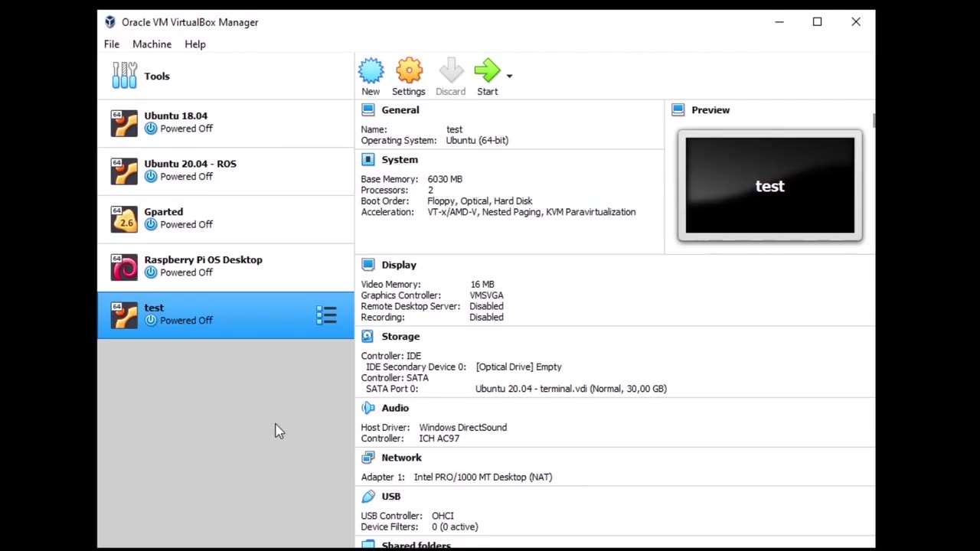Click the Audio section speaker icon

(368, 408)
